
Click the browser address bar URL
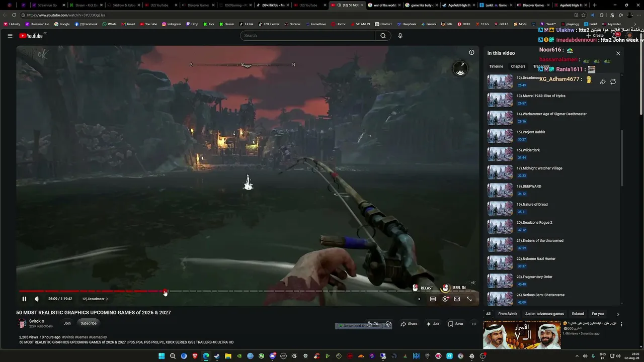pyautogui.click(x=66, y=15)
